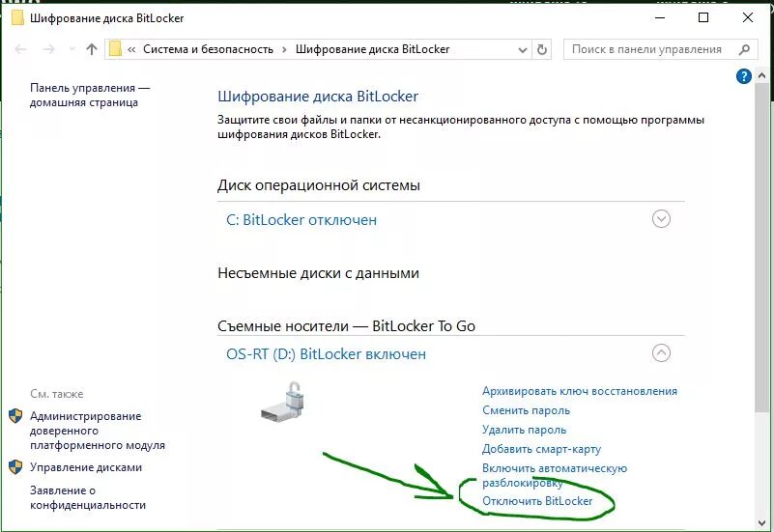This screenshot has height=532, width=774.
Task: Click the Forward navigation arrow
Action: click(48, 49)
